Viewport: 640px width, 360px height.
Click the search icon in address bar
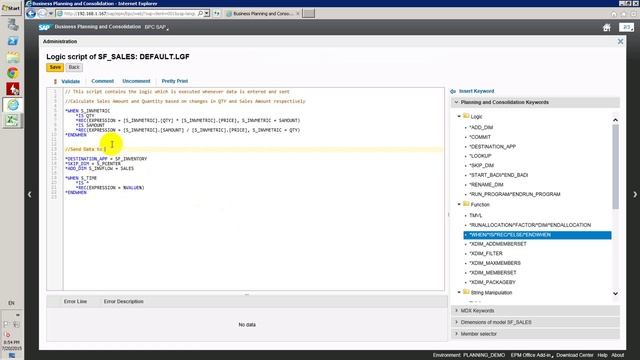tap(200, 13)
